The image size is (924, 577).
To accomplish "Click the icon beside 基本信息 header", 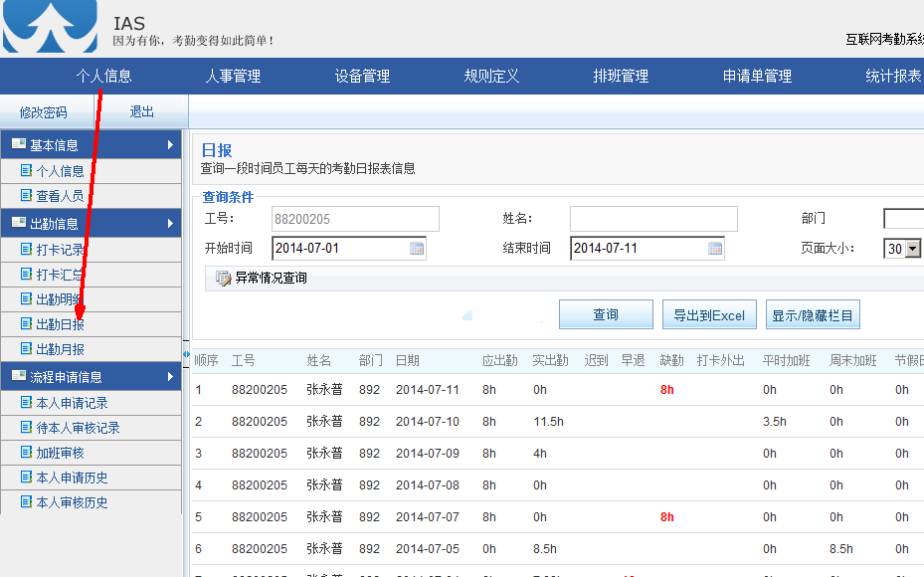I will click(x=18, y=144).
